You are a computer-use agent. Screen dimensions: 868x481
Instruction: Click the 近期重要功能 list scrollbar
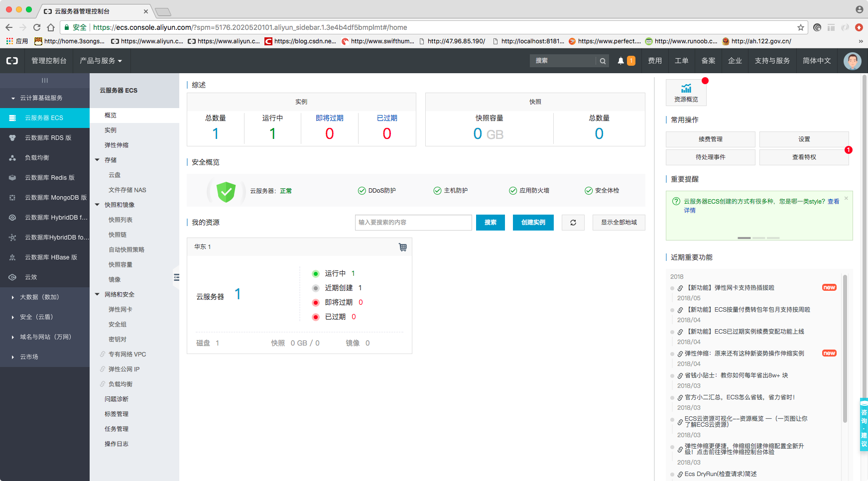point(845,349)
